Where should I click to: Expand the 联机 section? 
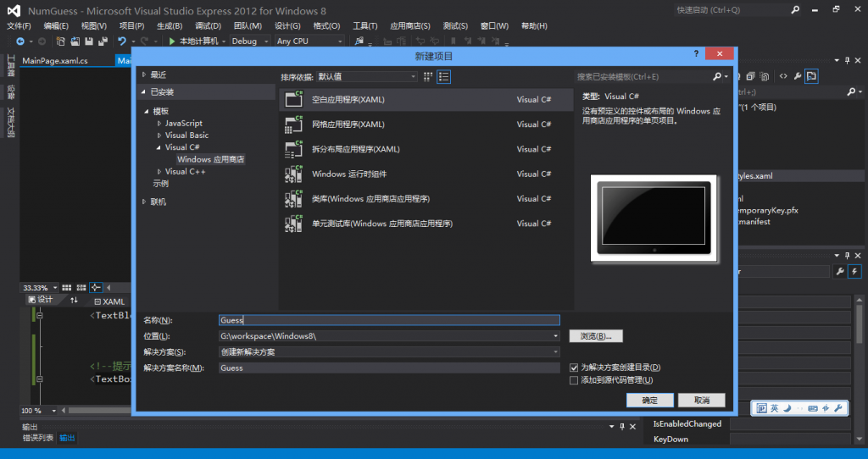coord(144,202)
